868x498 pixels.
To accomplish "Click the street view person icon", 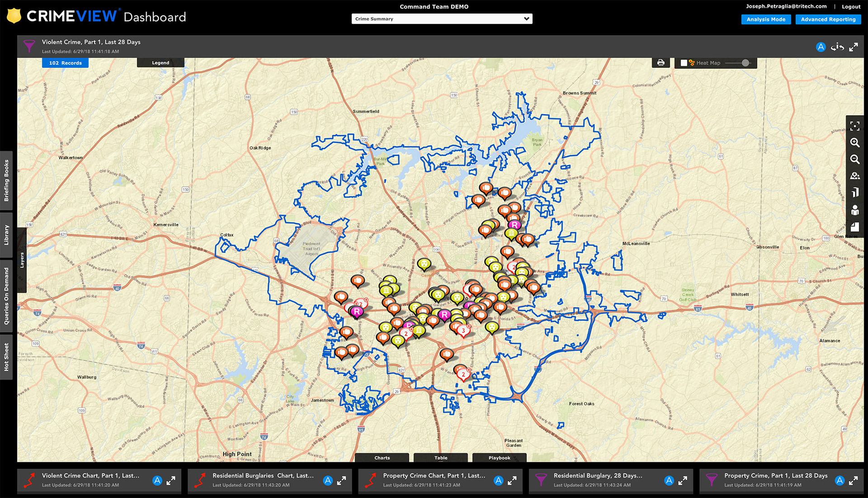I will 854,210.
